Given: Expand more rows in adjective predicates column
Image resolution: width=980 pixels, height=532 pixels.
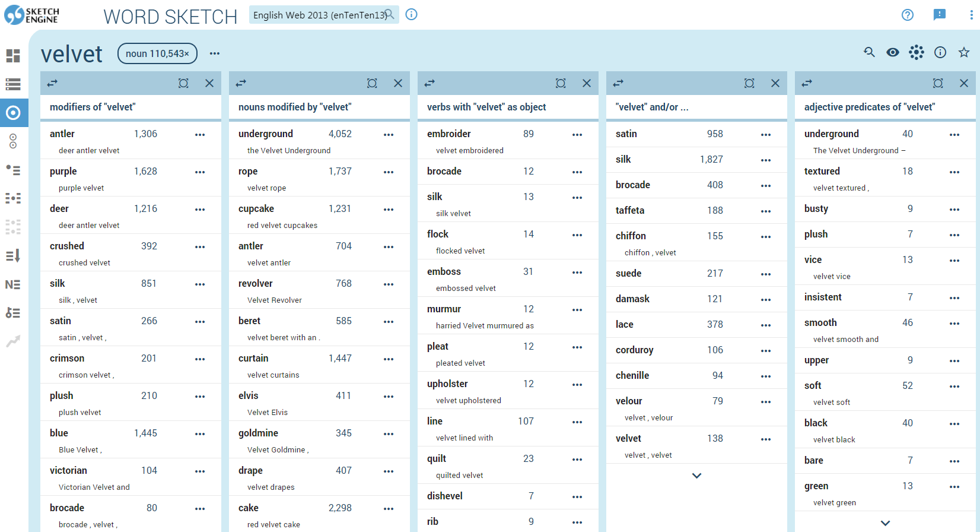Looking at the screenshot, I should 886,523.
